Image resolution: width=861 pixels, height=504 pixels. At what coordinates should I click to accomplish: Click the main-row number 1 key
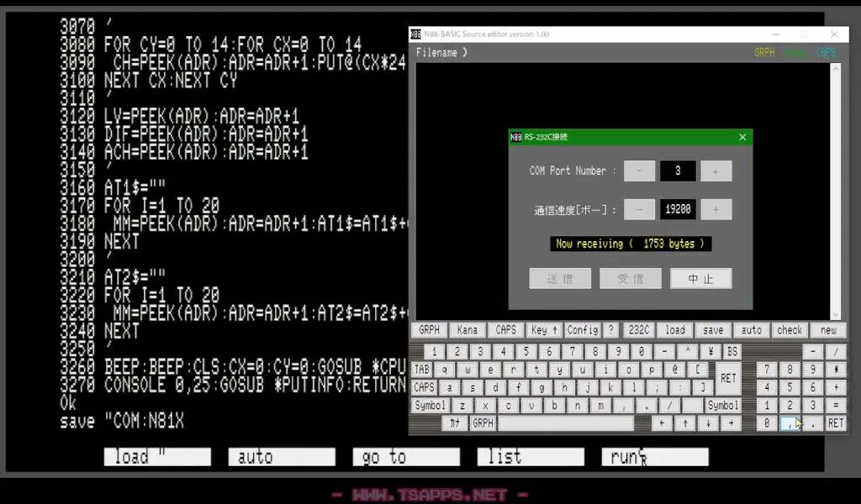pos(434,351)
